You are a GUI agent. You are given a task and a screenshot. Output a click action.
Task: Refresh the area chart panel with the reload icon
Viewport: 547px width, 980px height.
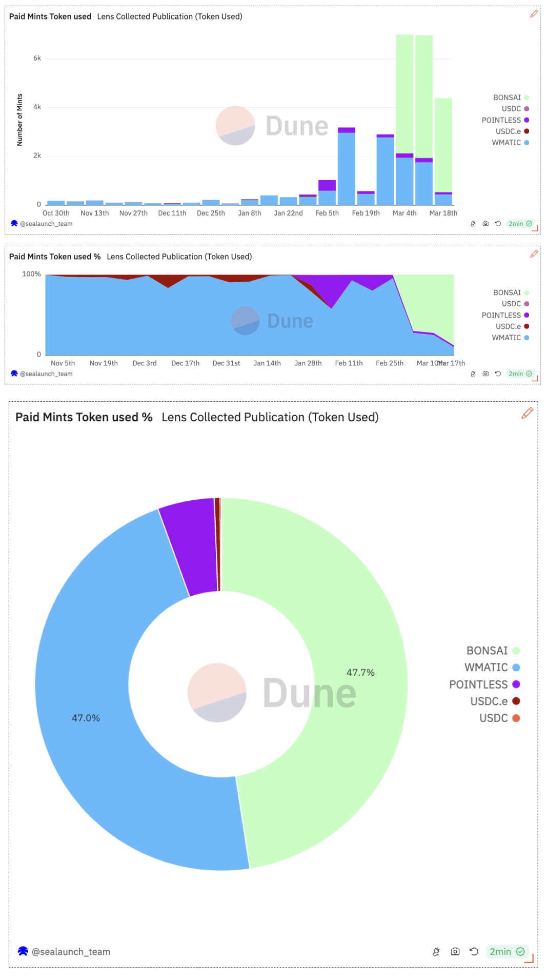click(498, 374)
